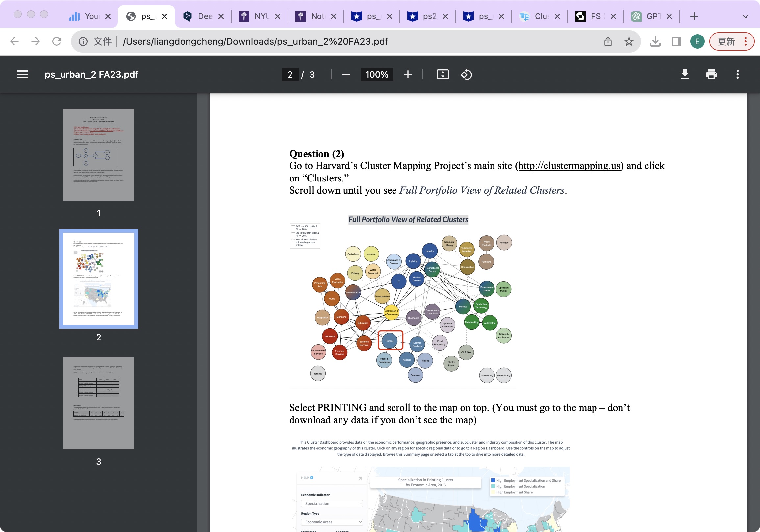Open a new browser tab
This screenshot has width=760, height=532.
694,16
